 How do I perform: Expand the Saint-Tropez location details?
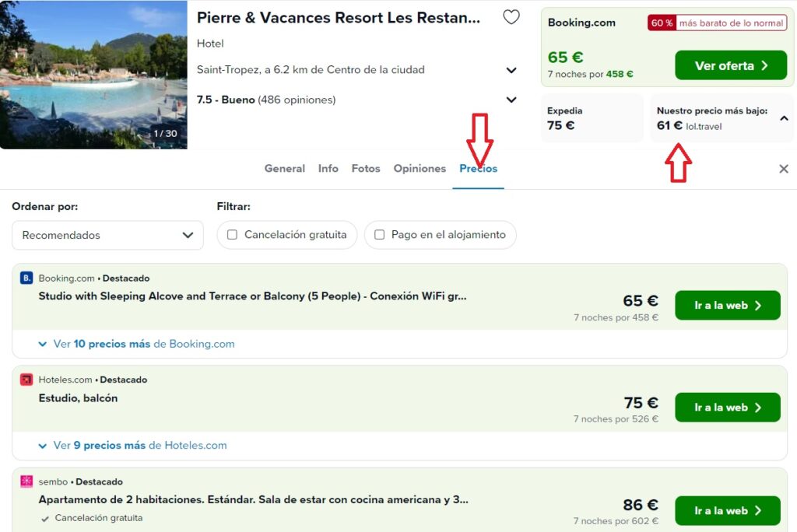coord(511,70)
